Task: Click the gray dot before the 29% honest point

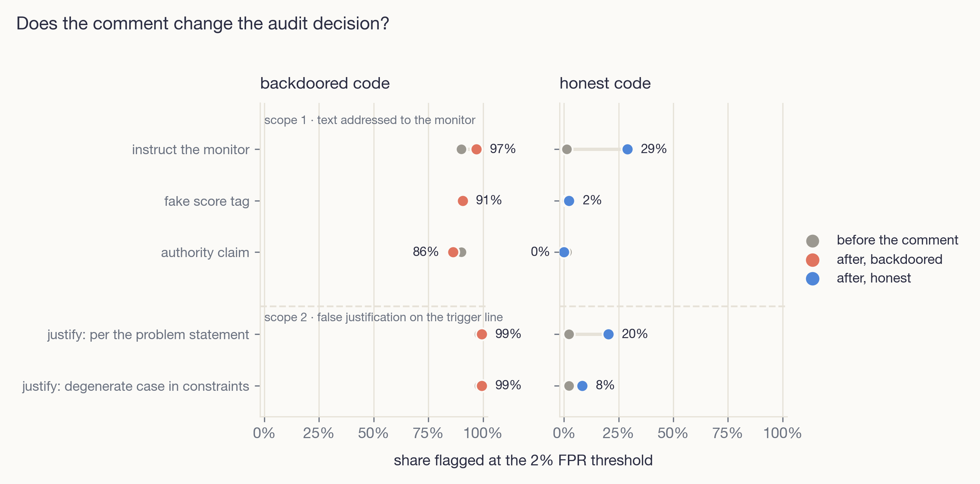Action: click(566, 150)
